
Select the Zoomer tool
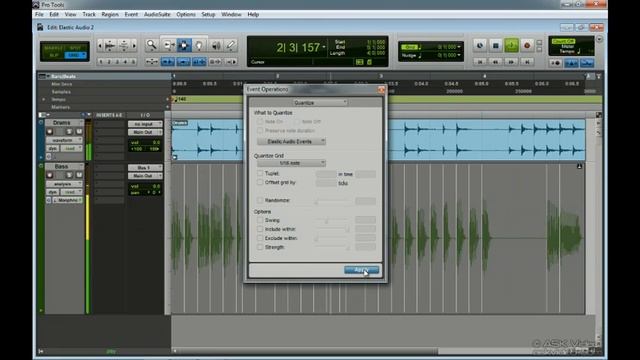[151, 45]
